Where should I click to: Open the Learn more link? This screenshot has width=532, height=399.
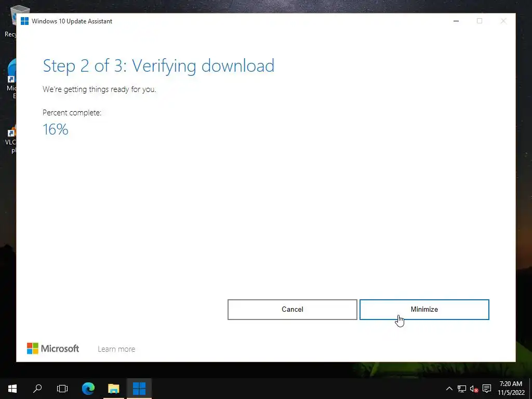tap(116, 349)
